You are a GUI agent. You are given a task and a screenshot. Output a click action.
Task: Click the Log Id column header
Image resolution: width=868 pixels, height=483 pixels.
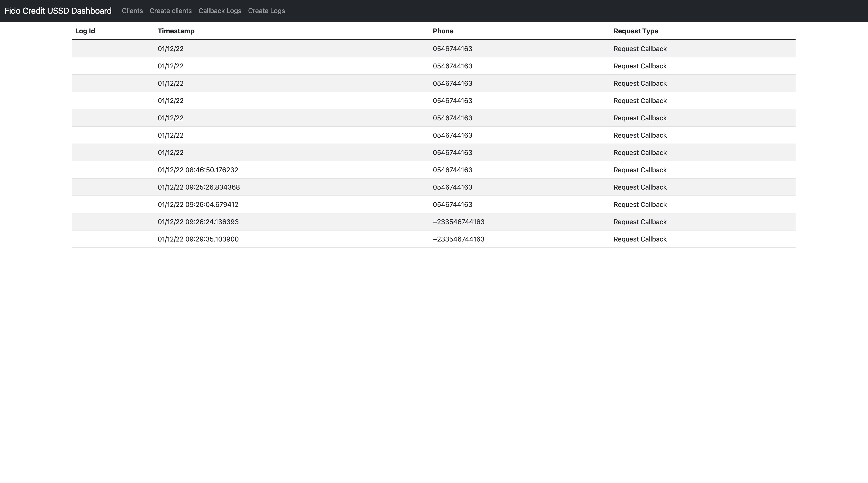tap(85, 31)
